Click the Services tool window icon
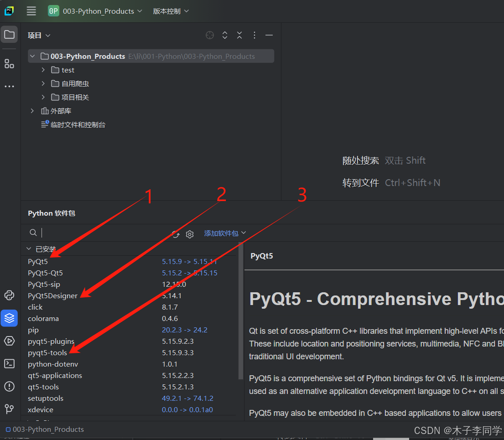The width and height of the screenshot is (504, 440). point(9,341)
